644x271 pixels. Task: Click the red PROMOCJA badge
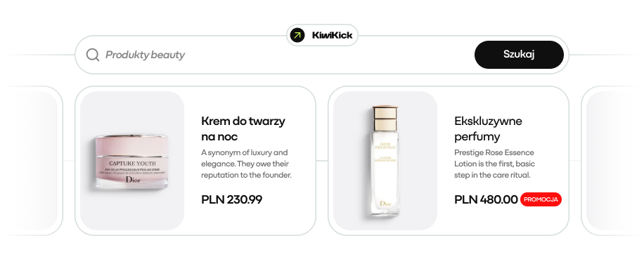point(541,199)
